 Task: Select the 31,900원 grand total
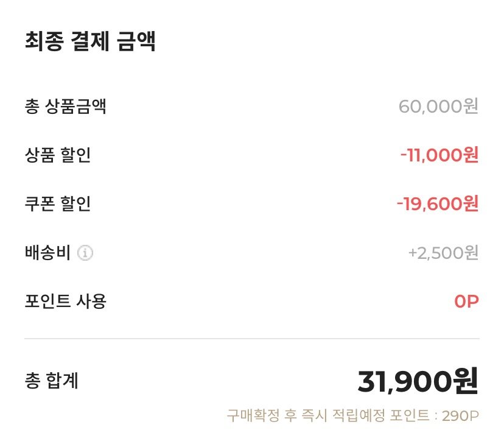click(418, 382)
